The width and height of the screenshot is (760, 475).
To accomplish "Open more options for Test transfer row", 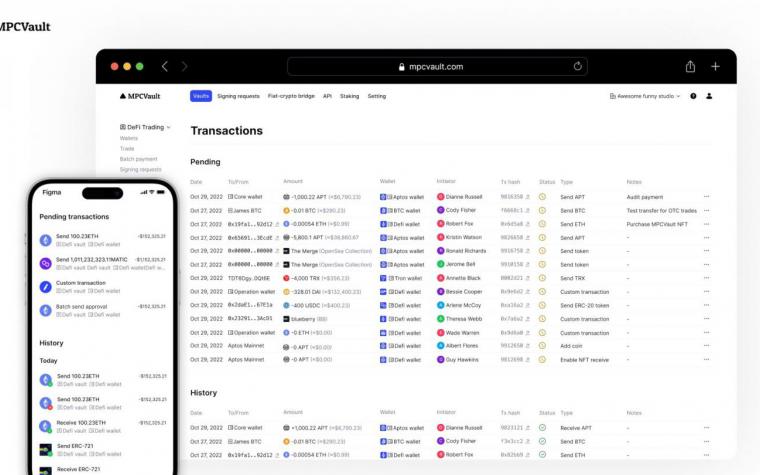I will [x=706, y=210].
